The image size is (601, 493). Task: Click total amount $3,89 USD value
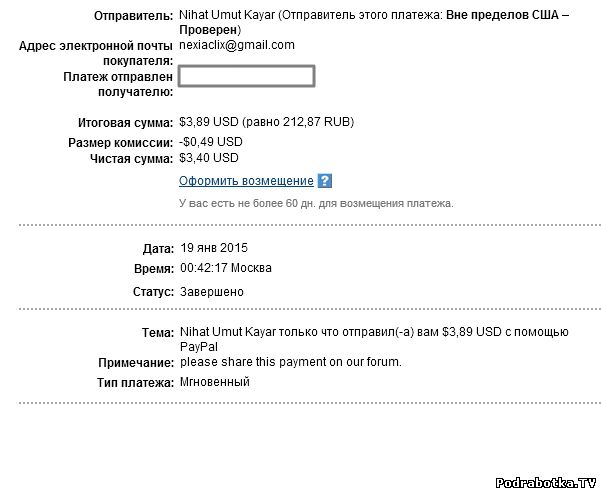209,122
